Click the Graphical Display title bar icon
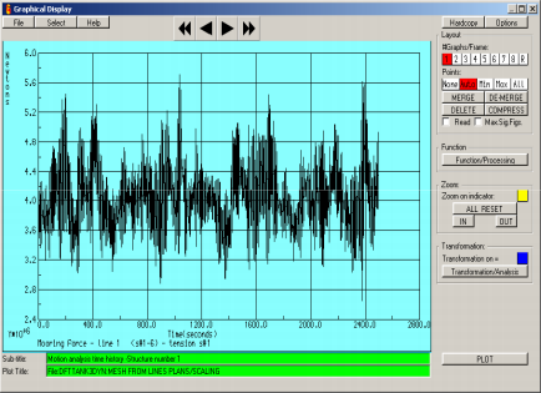 [8, 9]
